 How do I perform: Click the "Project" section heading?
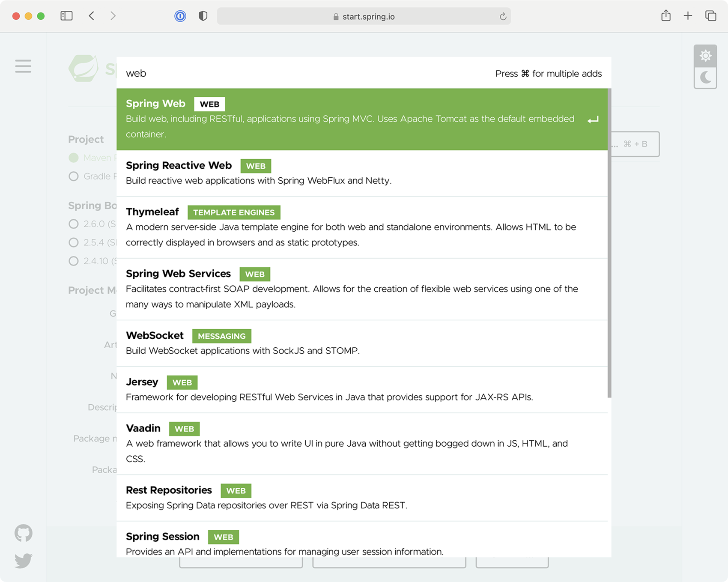86,139
